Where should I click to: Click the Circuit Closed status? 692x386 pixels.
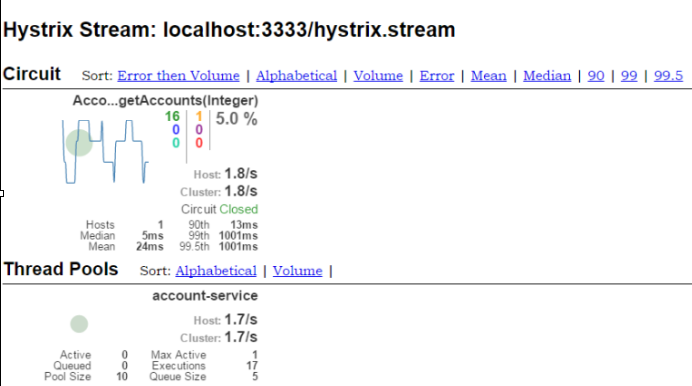[x=219, y=209]
